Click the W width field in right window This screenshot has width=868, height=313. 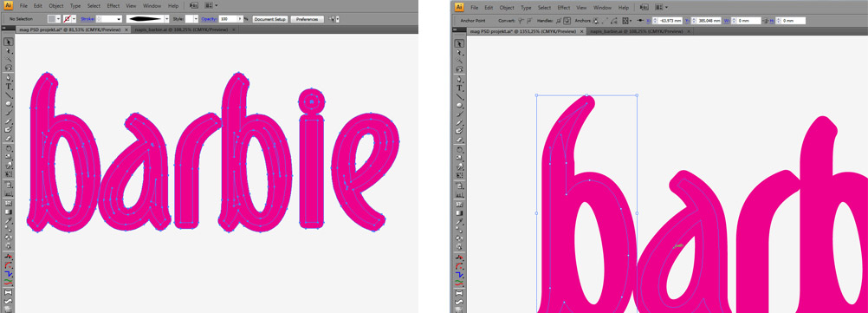pos(746,21)
